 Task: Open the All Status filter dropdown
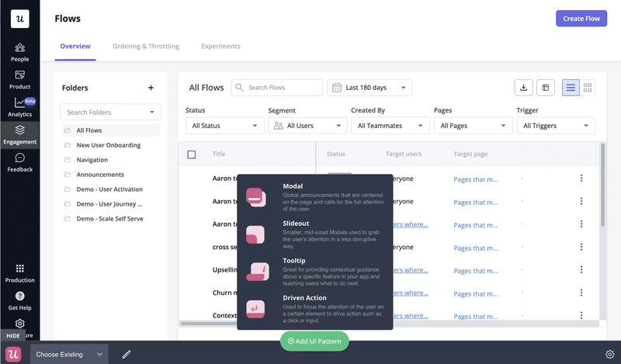(x=225, y=126)
